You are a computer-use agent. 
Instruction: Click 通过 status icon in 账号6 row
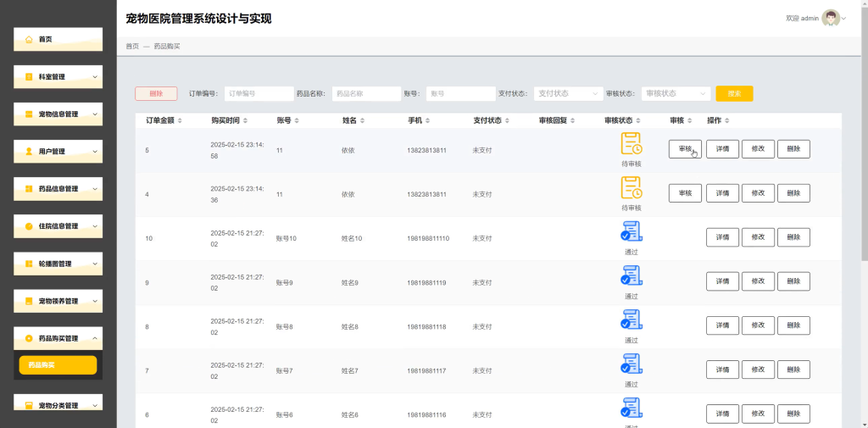click(x=632, y=408)
